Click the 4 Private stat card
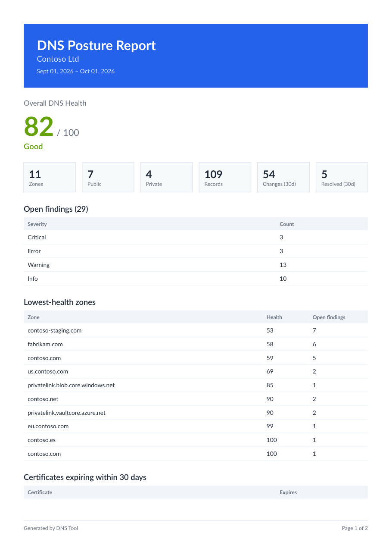 (x=167, y=177)
